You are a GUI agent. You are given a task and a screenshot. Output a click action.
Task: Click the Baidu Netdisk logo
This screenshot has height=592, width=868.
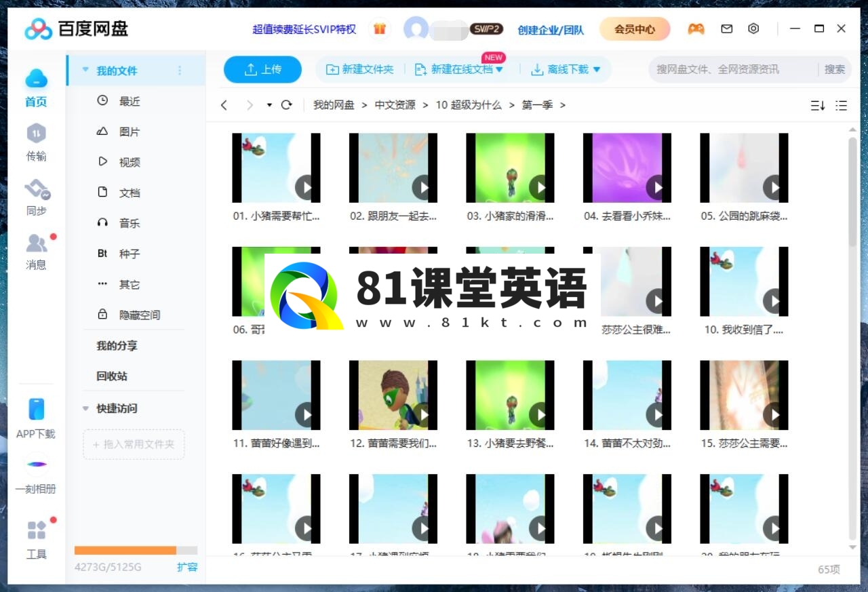click(x=77, y=29)
